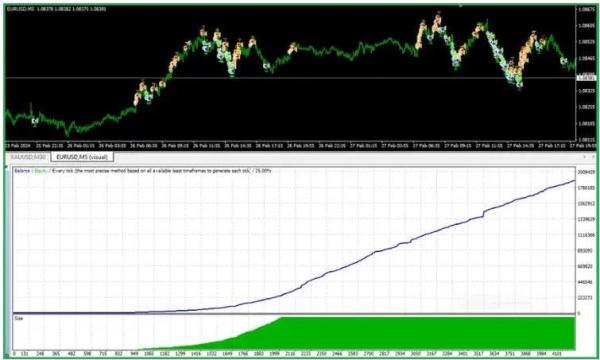
Task: Click the EURUSD,M5 chart title quotes text
Action: click(x=56, y=8)
